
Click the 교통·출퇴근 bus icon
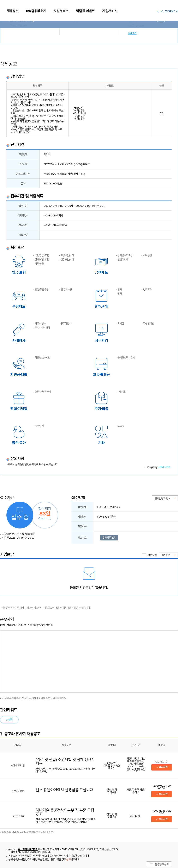pos(101,363)
